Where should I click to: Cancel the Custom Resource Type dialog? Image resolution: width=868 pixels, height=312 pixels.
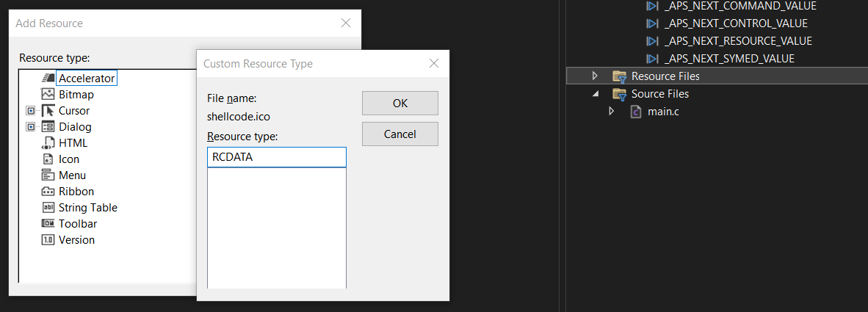(x=399, y=134)
